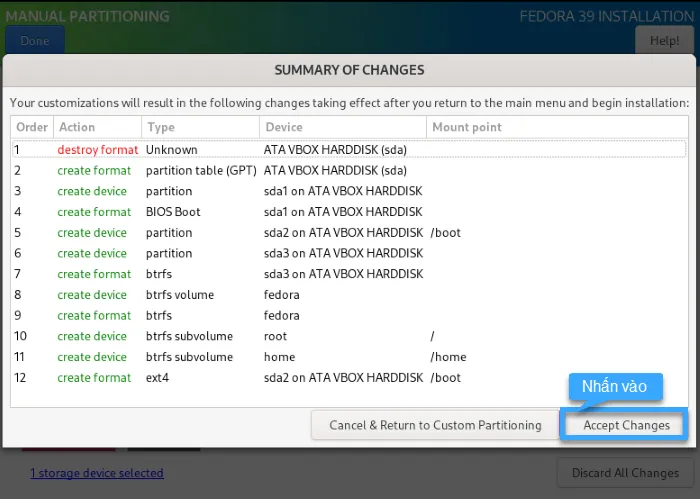Select row 6 create device sda3 partition
The height and width of the screenshot is (499, 700).
point(349,253)
